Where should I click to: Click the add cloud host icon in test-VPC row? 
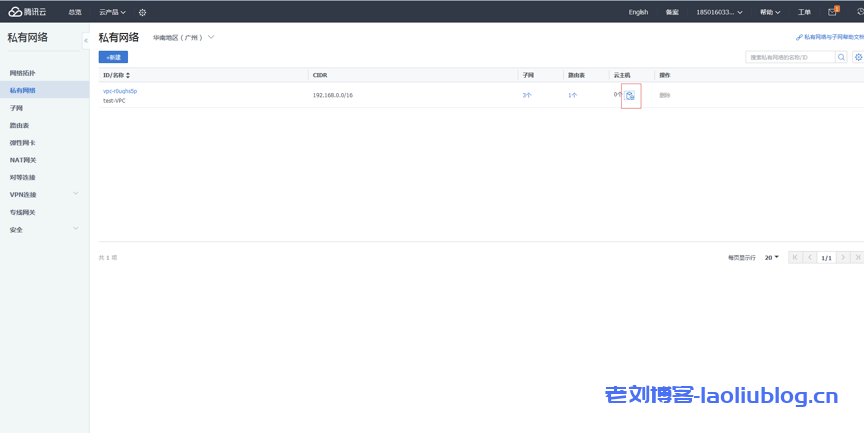pos(630,95)
